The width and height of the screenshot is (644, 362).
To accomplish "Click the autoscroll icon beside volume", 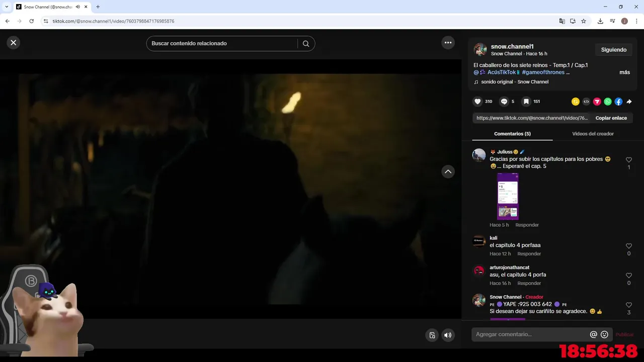I will (x=432, y=335).
